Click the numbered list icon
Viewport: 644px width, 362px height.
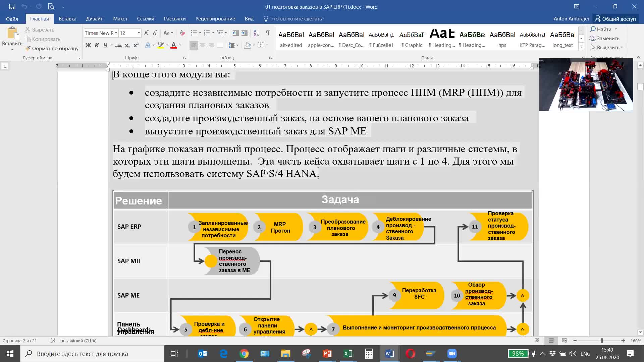click(x=207, y=33)
